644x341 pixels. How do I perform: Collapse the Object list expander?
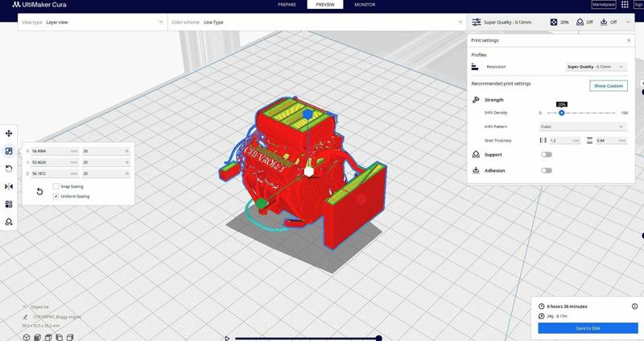25,307
